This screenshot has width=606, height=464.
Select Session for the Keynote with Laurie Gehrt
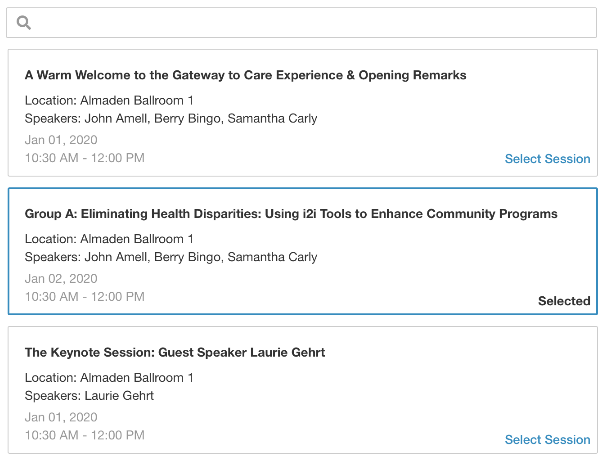(547, 440)
